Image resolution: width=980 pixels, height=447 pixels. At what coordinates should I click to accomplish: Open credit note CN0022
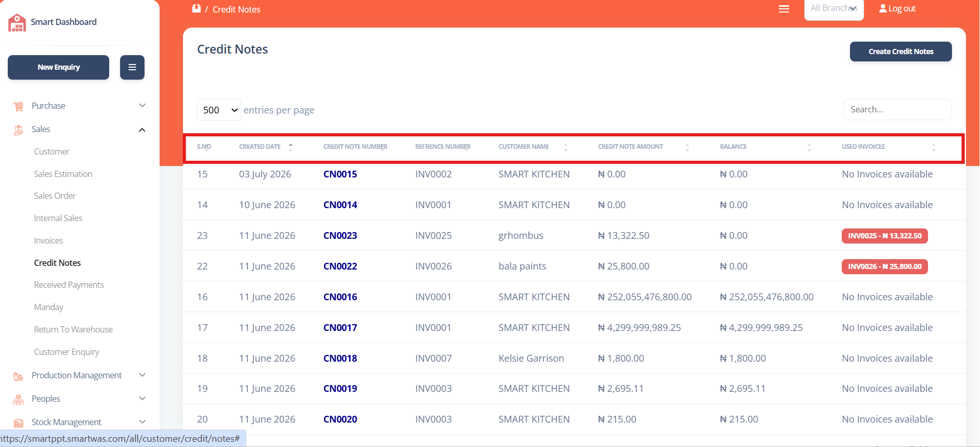pyautogui.click(x=340, y=266)
